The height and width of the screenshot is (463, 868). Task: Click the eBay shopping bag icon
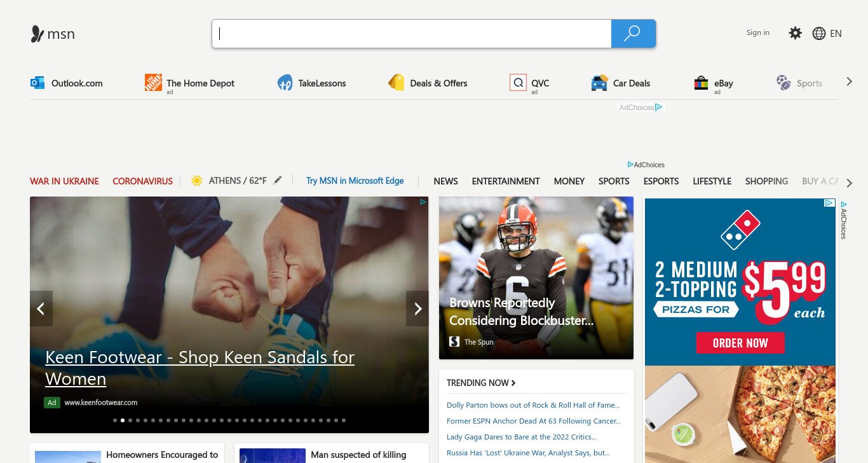coord(701,83)
